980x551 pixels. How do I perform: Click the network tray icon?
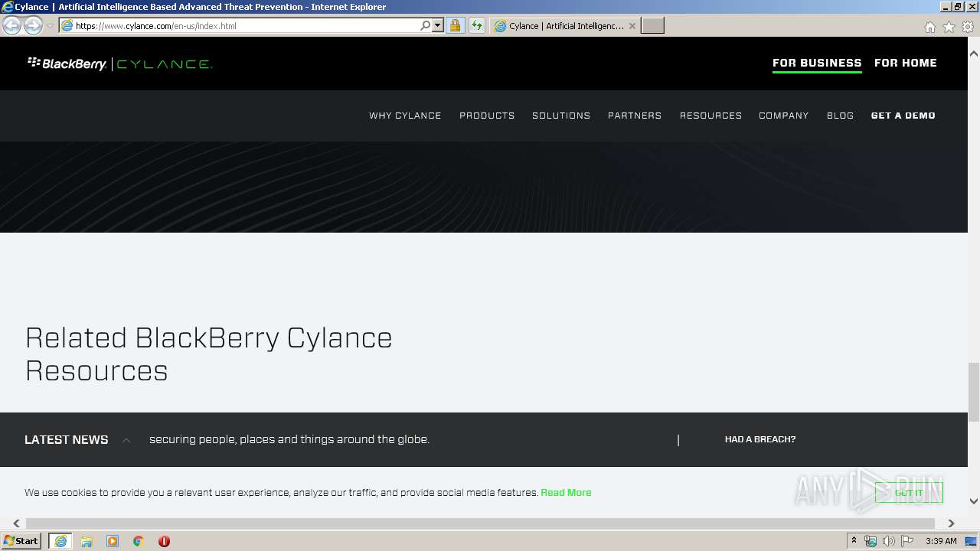871,541
